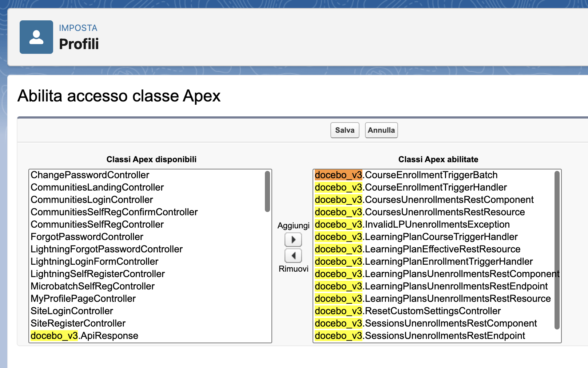The height and width of the screenshot is (368, 588).
Task: Click the IMPOSTA breadcrumb link
Action: click(x=78, y=28)
